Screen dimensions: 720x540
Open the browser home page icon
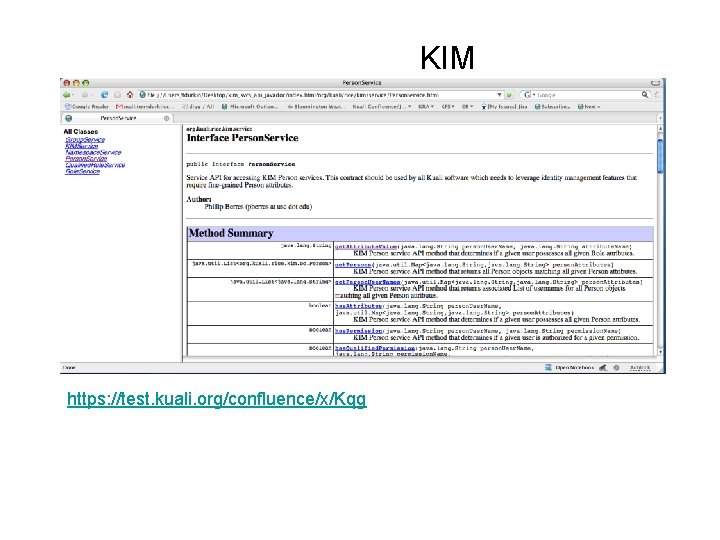tap(130, 95)
